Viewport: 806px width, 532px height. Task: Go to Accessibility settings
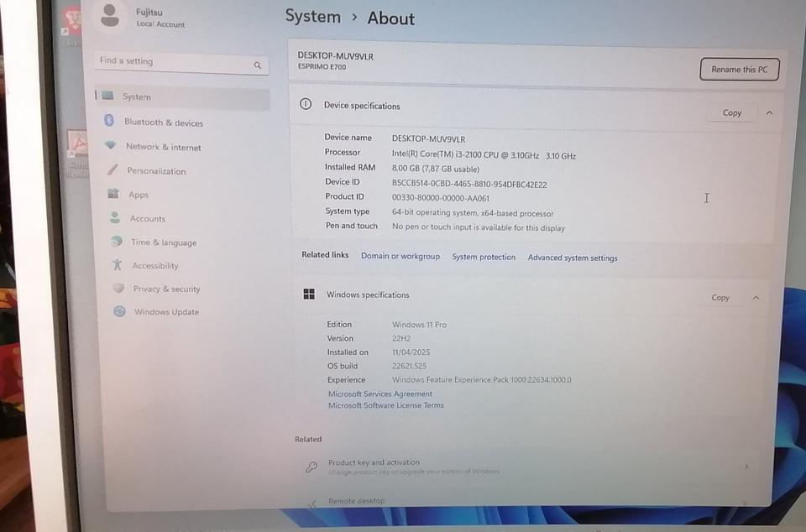pyautogui.click(x=155, y=265)
